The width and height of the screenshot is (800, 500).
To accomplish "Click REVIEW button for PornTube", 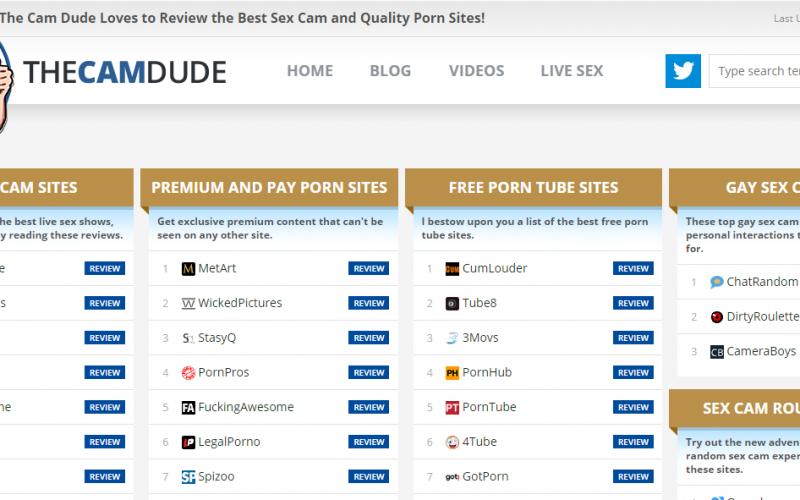I will click(x=633, y=408).
